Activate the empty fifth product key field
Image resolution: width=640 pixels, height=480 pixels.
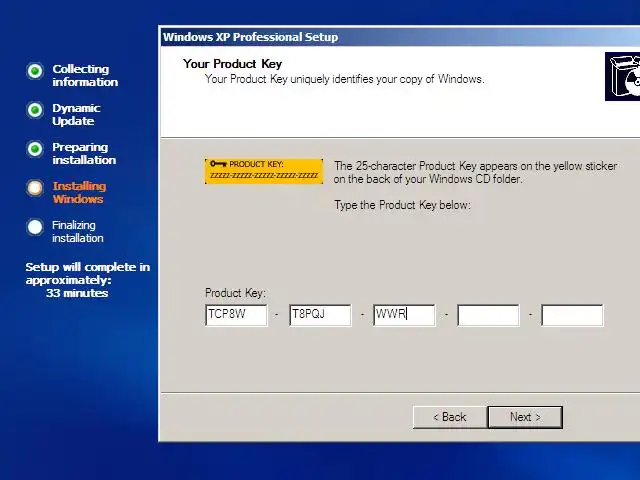(572, 315)
